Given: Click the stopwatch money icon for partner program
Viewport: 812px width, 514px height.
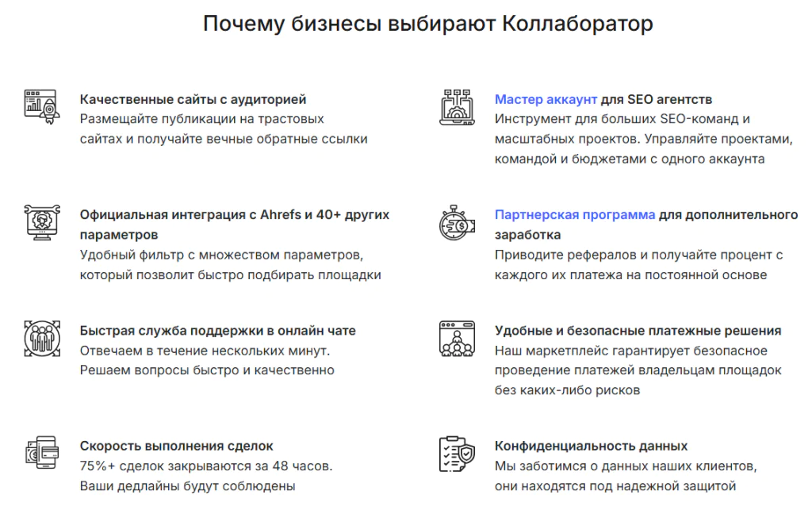Looking at the screenshot, I should (457, 223).
